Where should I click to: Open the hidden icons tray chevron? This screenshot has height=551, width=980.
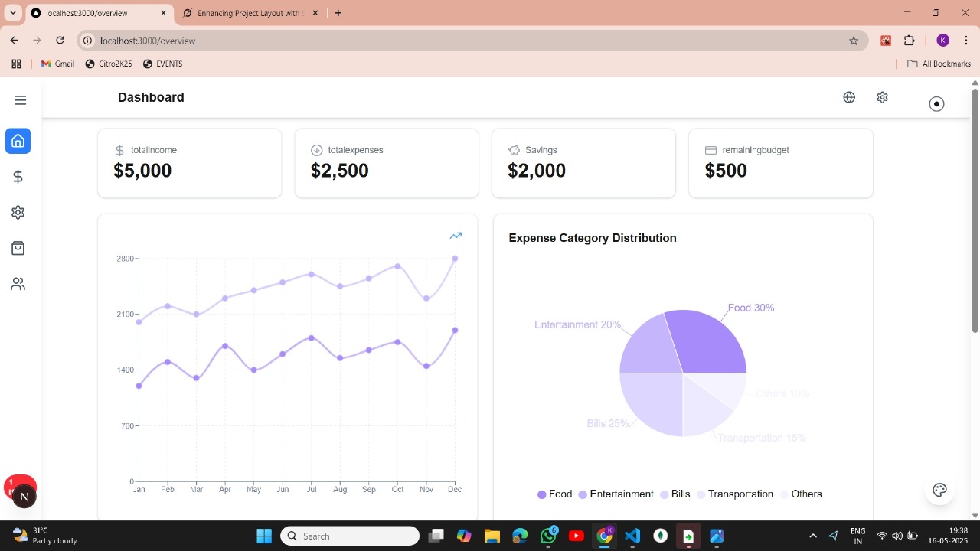pos(813,536)
